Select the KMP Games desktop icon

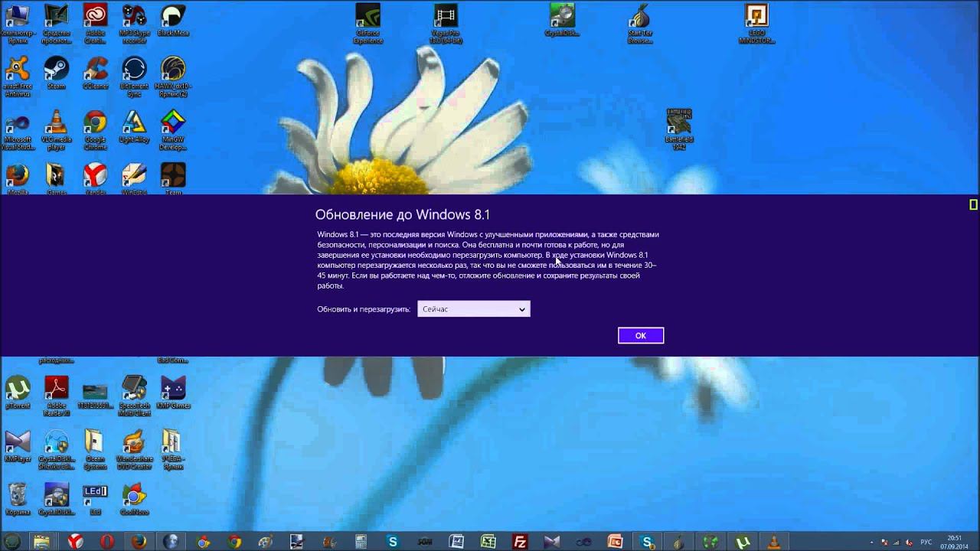pos(173,392)
